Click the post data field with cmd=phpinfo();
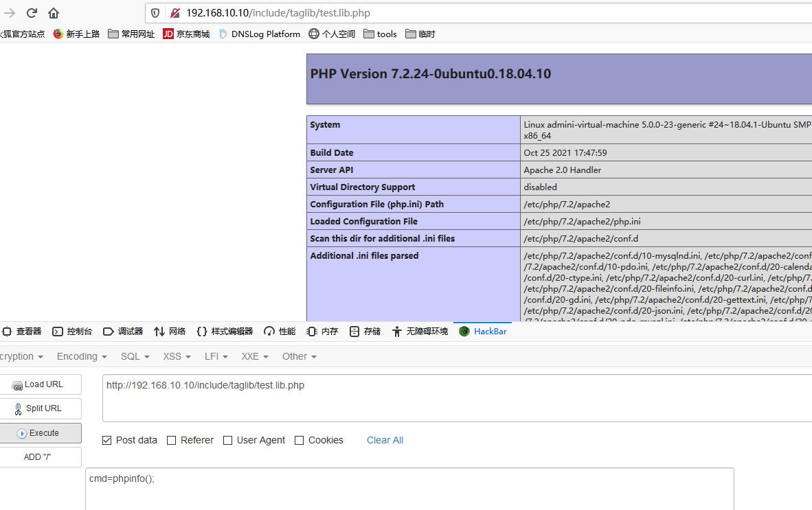Image resolution: width=812 pixels, height=510 pixels. coord(409,489)
